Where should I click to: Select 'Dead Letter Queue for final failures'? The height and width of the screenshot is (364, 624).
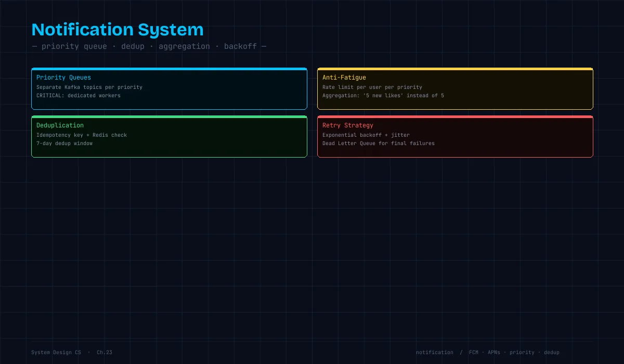(x=379, y=144)
